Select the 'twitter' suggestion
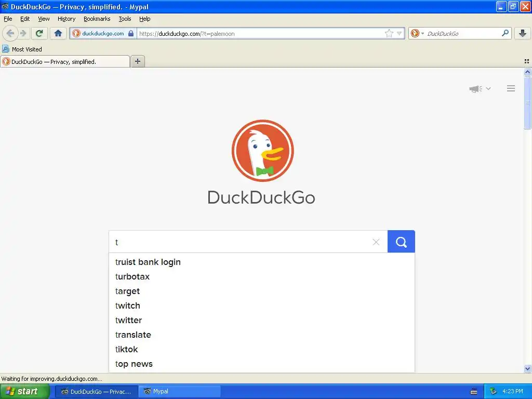 (262, 320)
